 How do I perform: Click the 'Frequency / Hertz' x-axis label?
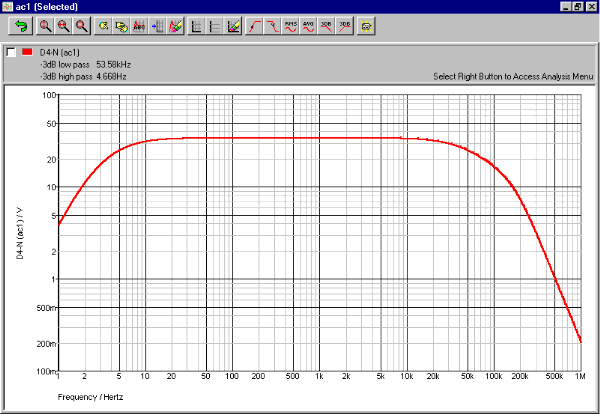click(86, 397)
